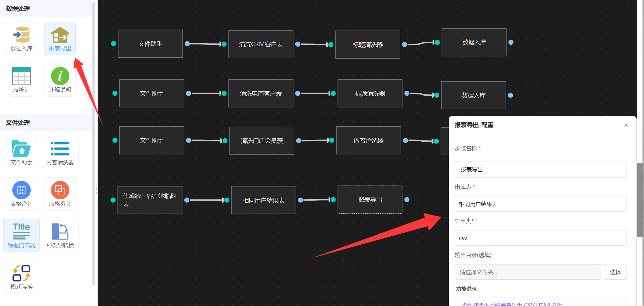Open the 导出类型 dropdown showing csv
Screen dimensions: 644x306
(x=541, y=238)
